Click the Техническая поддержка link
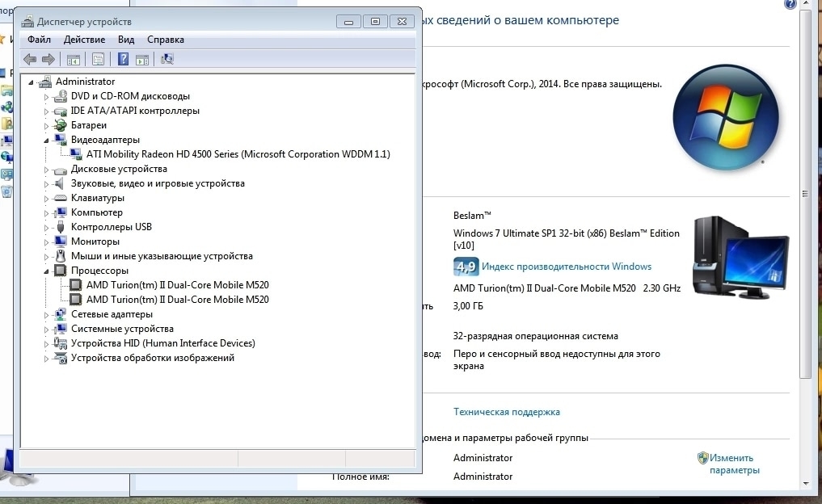Image resolution: width=822 pixels, height=504 pixels. click(x=506, y=412)
